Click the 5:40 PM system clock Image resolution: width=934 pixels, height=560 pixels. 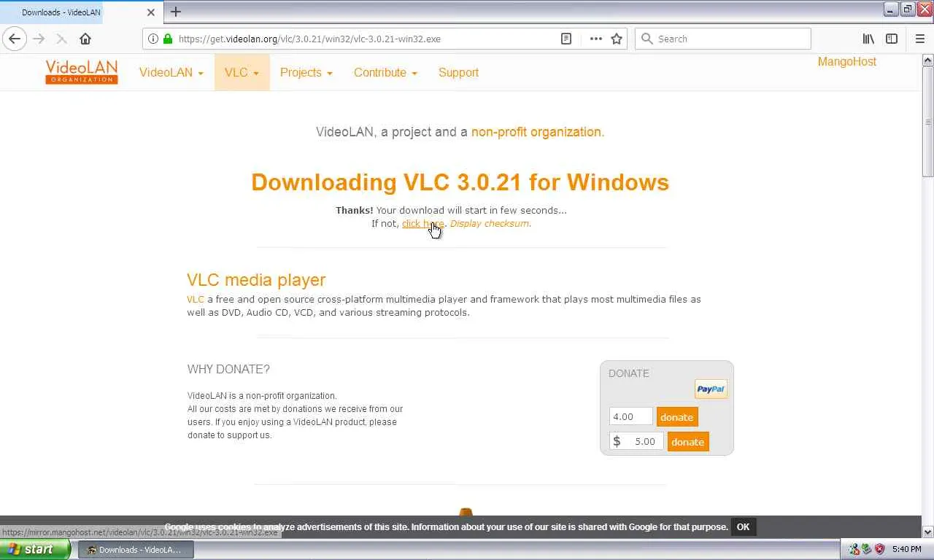[x=906, y=549]
